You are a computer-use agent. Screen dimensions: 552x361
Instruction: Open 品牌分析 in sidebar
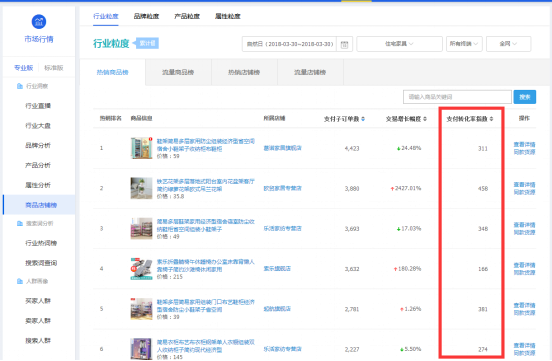(x=38, y=145)
